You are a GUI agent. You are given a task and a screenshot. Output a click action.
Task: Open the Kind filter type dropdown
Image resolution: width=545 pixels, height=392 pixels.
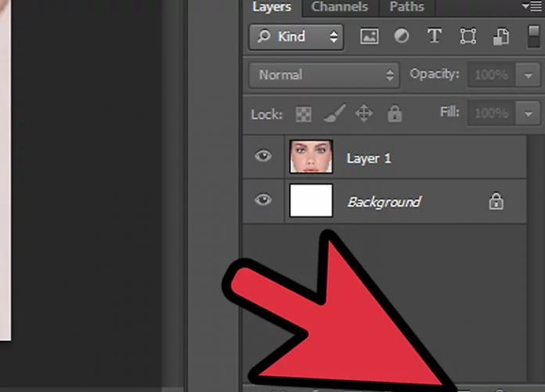296,37
